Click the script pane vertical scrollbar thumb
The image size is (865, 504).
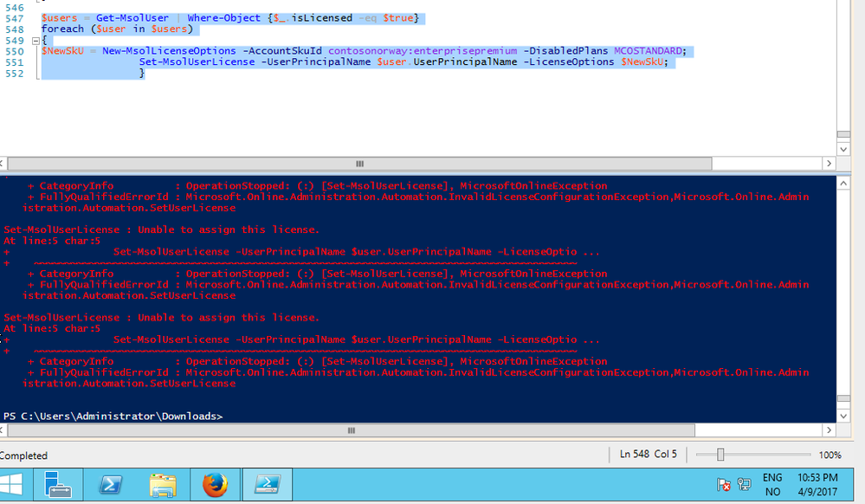click(x=843, y=134)
